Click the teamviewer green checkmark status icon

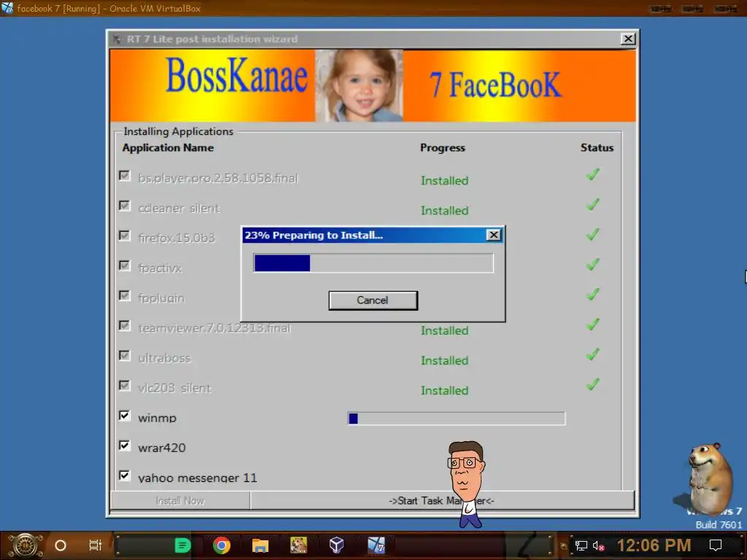click(592, 324)
